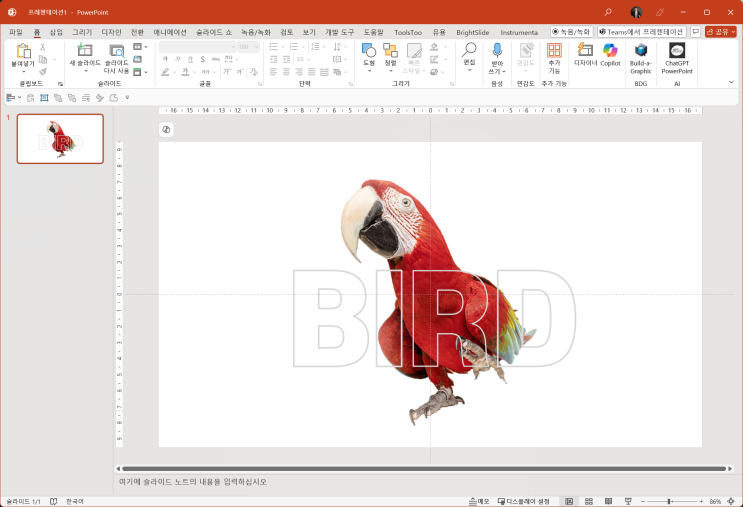Click the Paste (붙여넣기) clipboard icon
Screen dimensions: 743x507
tap(23, 51)
